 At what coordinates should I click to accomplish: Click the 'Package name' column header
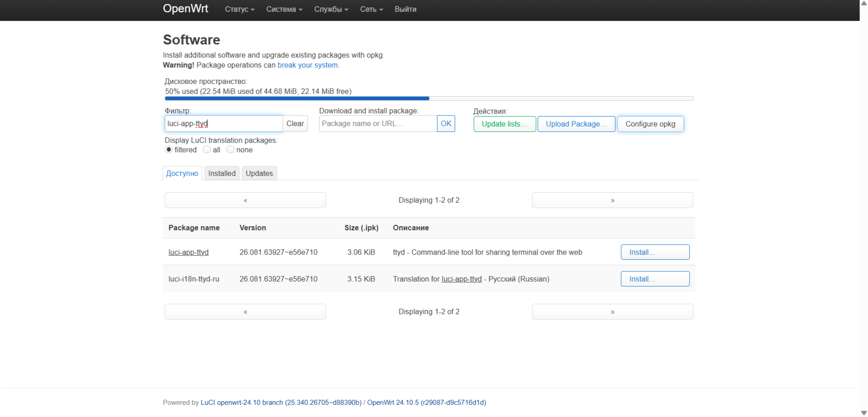(194, 228)
